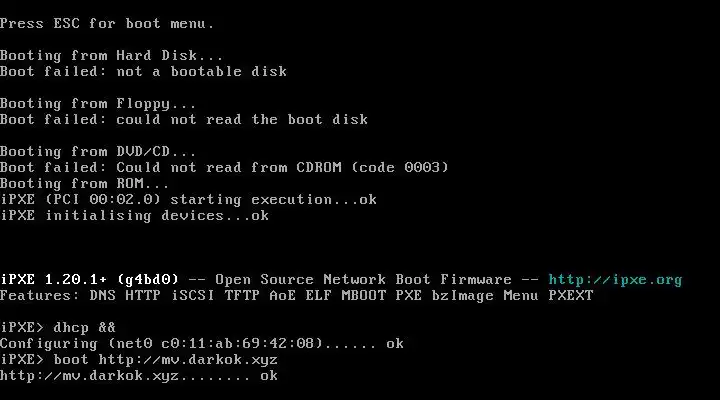Click 'Boot failed: not a bootable disk' text
This screenshot has width=720, height=400.
[x=143, y=72]
